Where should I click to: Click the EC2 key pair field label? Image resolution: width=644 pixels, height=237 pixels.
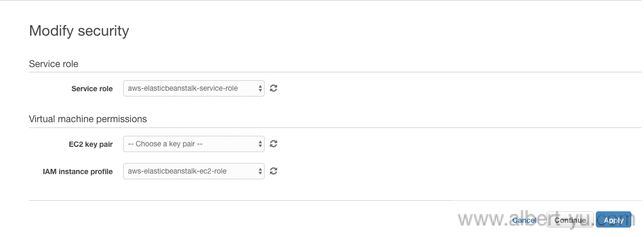(91, 144)
